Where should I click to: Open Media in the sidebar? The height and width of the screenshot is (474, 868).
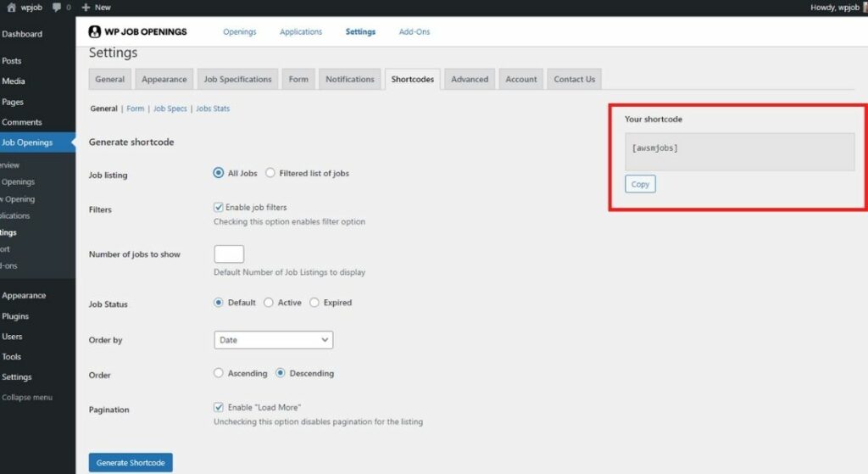pos(14,81)
